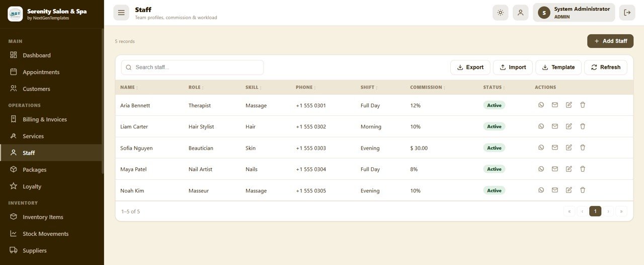Sort table by Shift column
The height and width of the screenshot is (265, 644).
(369, 87)
